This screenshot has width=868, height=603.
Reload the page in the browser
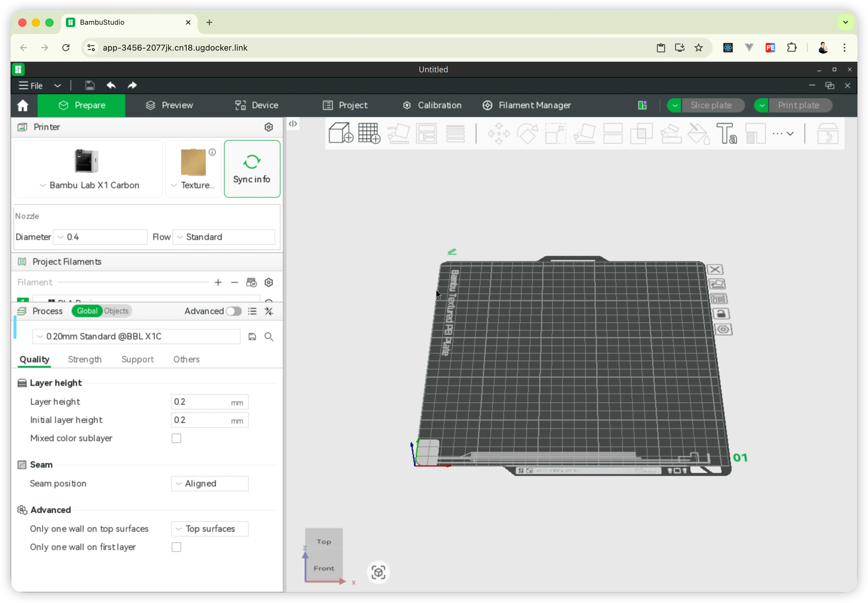66,48
